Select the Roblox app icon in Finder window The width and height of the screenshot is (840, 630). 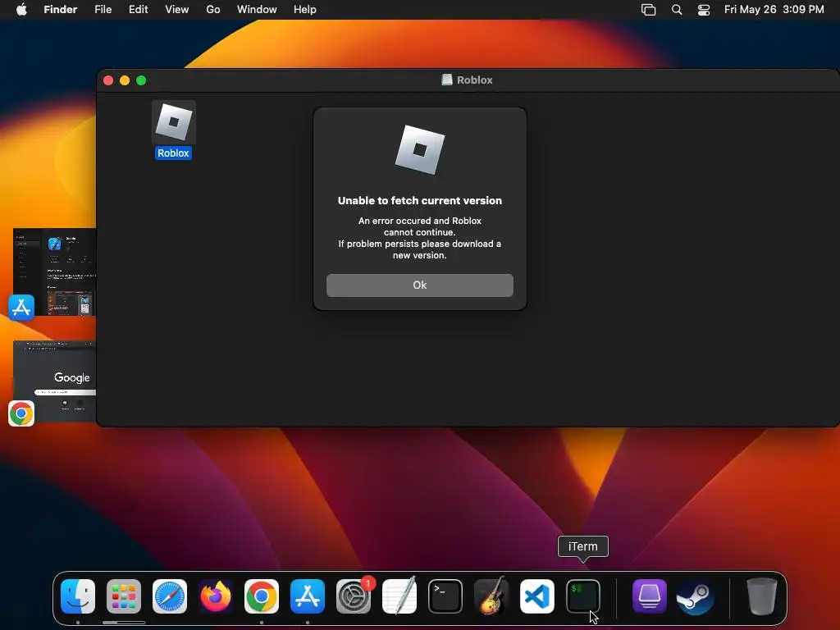coord(174,122)
